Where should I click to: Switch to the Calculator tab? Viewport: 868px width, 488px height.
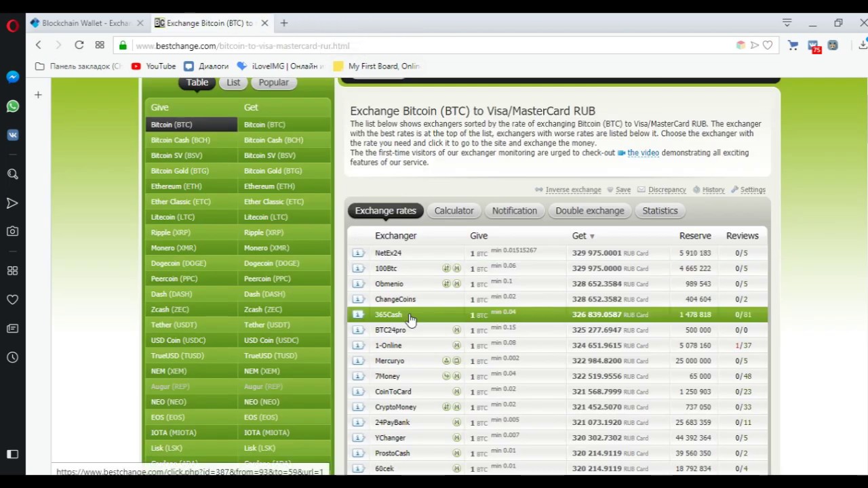(454, 211)
